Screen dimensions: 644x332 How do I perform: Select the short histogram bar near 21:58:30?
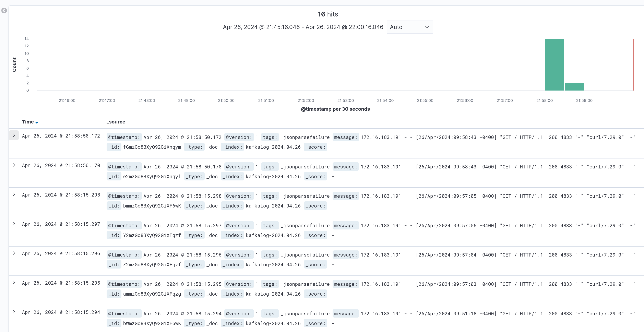(x=574, y=87)
